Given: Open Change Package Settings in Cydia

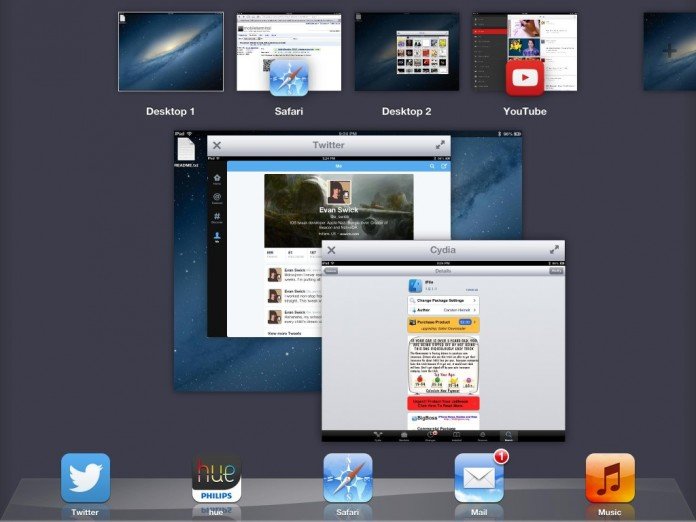Looking at the screenshot, I should click(443, 301).
